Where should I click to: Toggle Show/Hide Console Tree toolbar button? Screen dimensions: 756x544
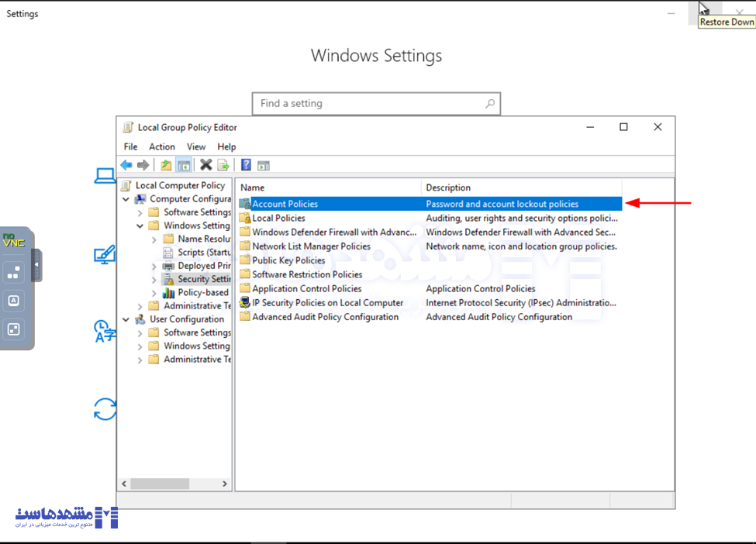[184, 165]
